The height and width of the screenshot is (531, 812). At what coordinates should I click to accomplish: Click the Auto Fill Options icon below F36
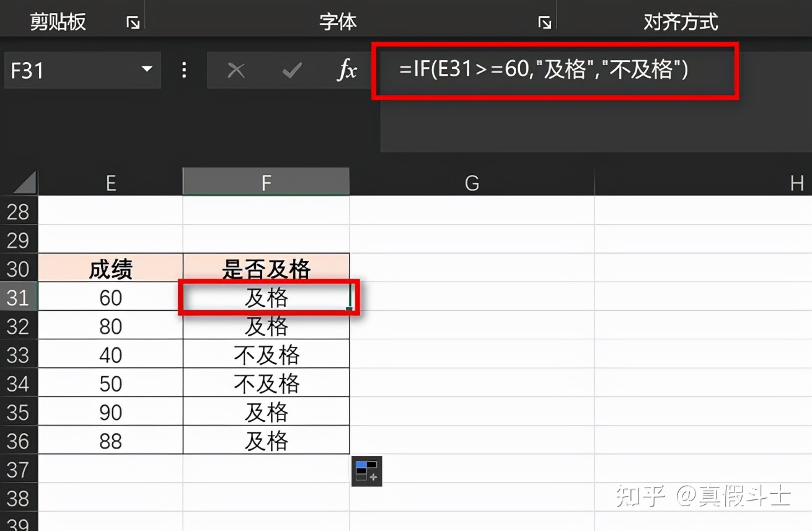[366, 471]
